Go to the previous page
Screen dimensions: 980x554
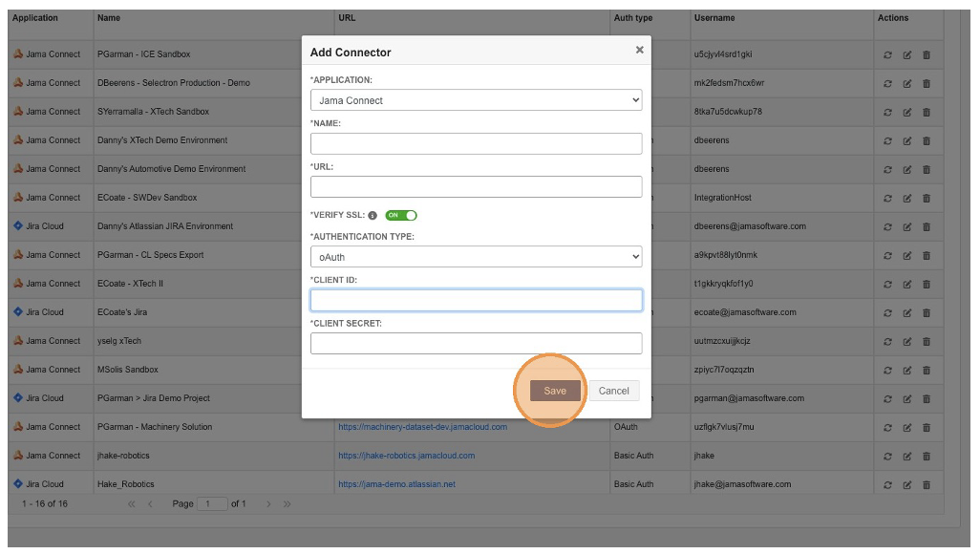point(150,504)
